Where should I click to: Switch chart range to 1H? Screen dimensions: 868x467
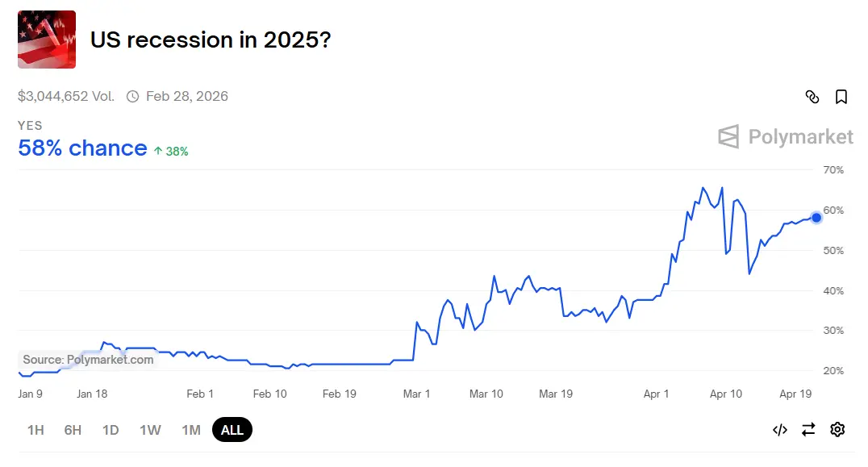tap(35, 430)
